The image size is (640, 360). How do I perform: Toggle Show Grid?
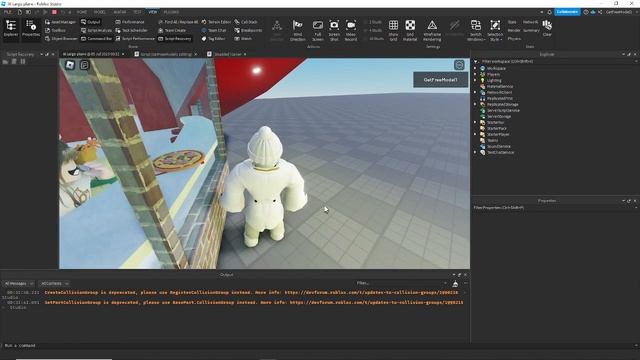point(393,31)
